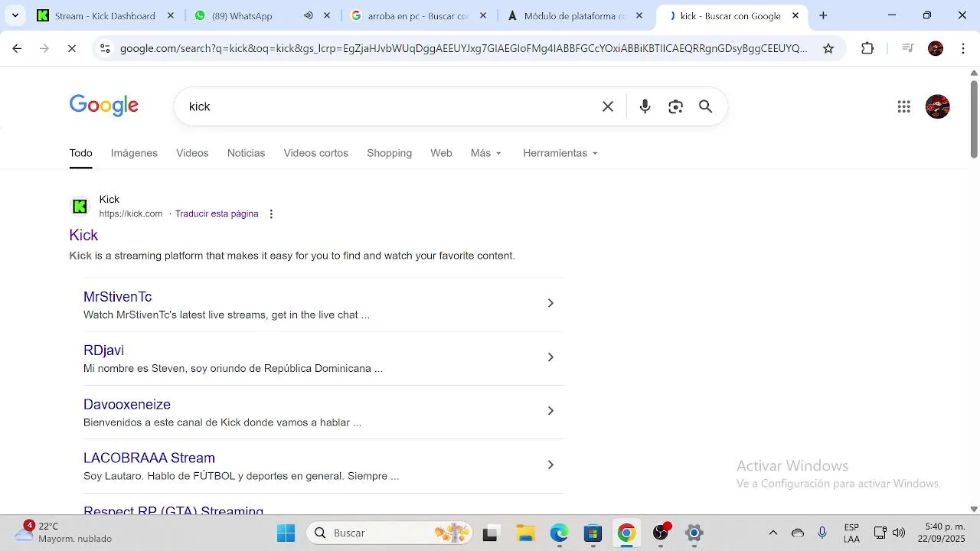
Task: Open the MrStivenTc link
Action: pos(117,297)
